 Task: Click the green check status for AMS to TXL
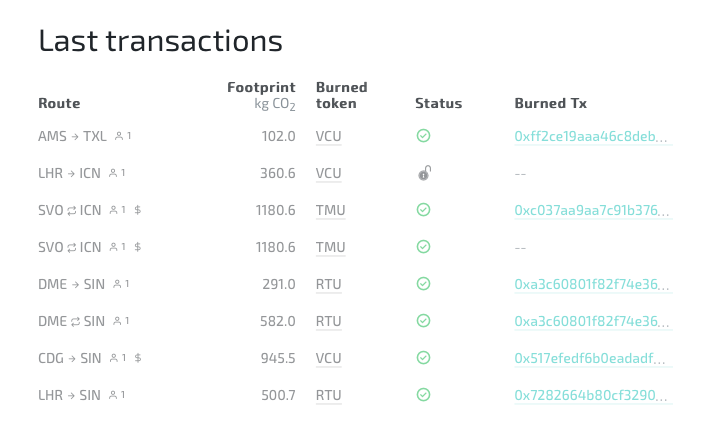pos(423,136)
